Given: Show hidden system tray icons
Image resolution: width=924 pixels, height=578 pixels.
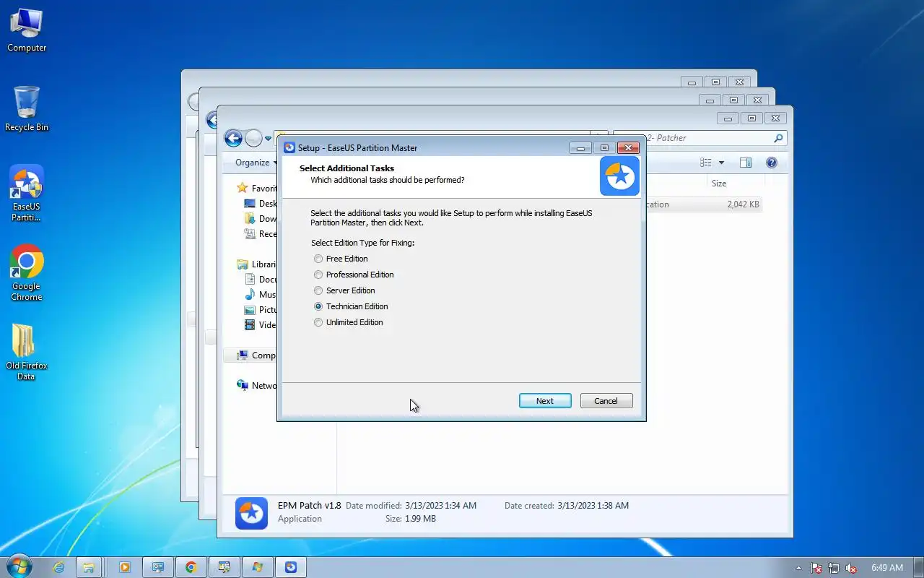Looking at the screenshot, I should click(x=798, y=568).
